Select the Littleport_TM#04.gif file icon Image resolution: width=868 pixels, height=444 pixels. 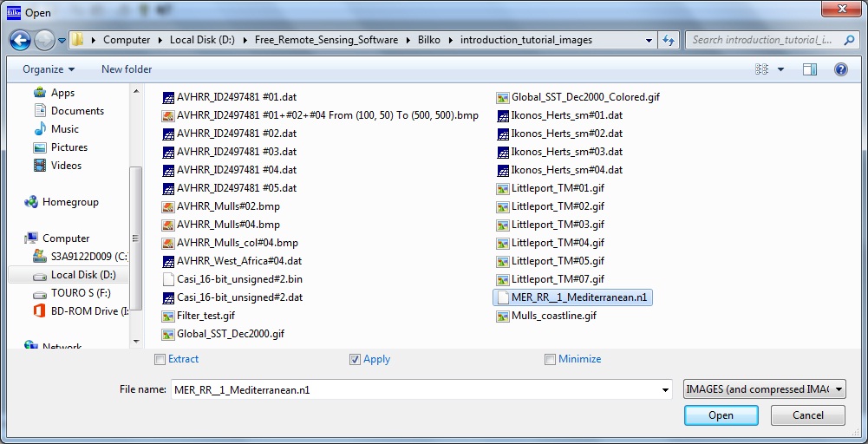click(503, 243)
